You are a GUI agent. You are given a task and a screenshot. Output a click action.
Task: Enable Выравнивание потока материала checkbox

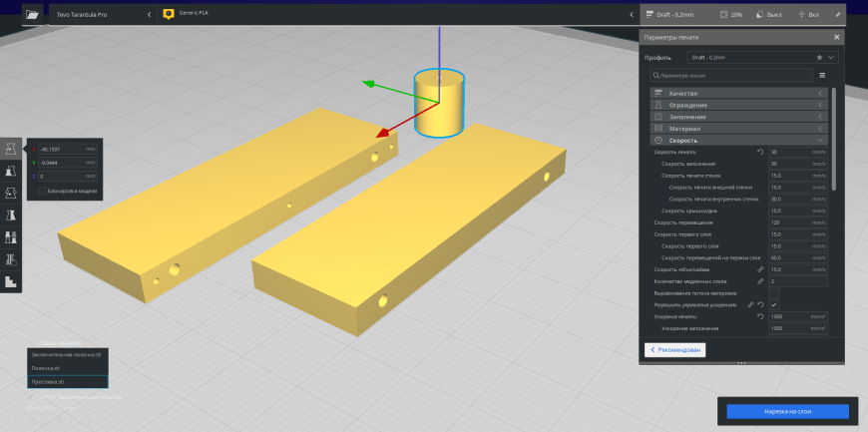tap(774, 293)
